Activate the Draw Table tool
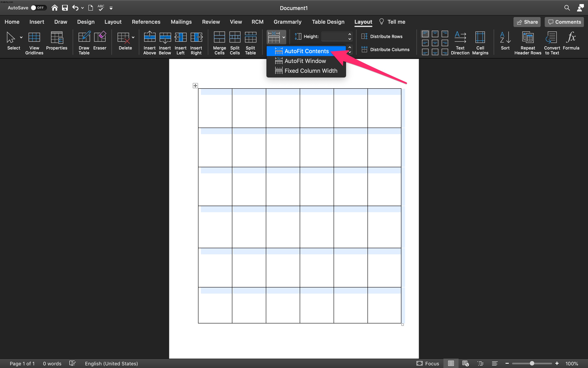The image size is (588, 368). click(84, 43)
